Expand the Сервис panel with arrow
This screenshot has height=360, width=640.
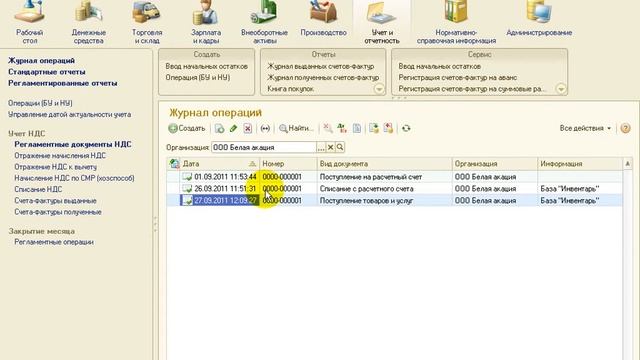pos(561,89)
